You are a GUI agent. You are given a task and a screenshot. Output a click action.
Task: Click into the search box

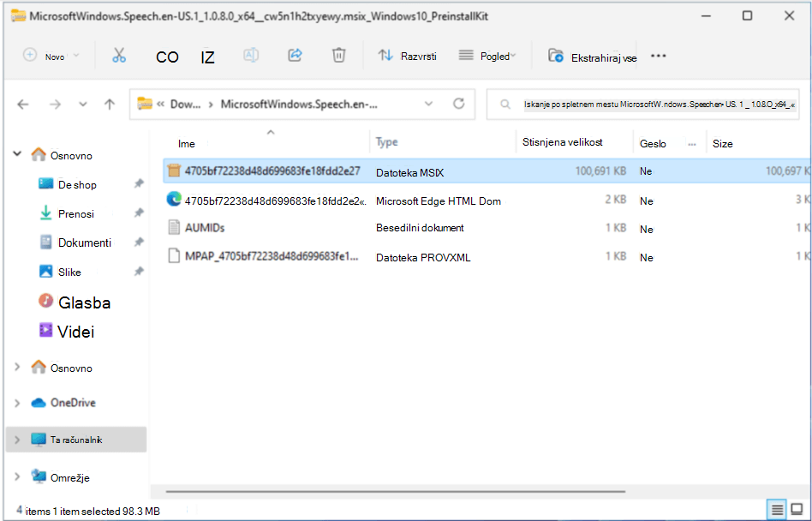643,105
